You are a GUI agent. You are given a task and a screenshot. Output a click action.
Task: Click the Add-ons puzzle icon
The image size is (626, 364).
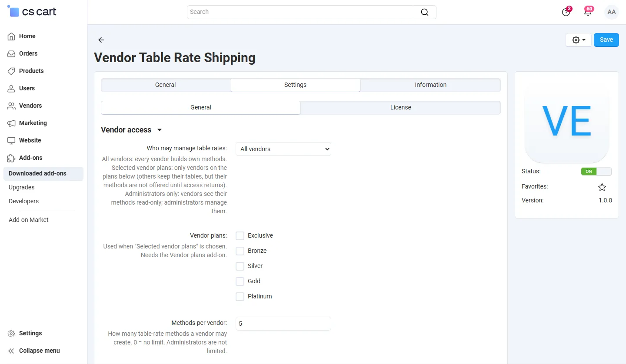[12, 158]
